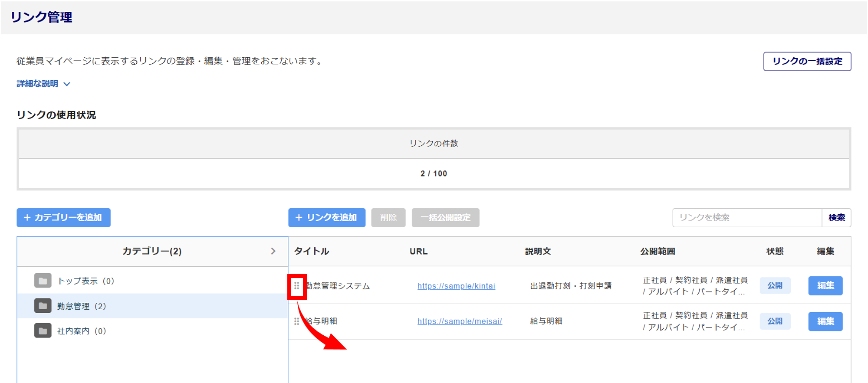Click the URL column header
This screenshot has width=868, height=383.
[x=419, y=251]
